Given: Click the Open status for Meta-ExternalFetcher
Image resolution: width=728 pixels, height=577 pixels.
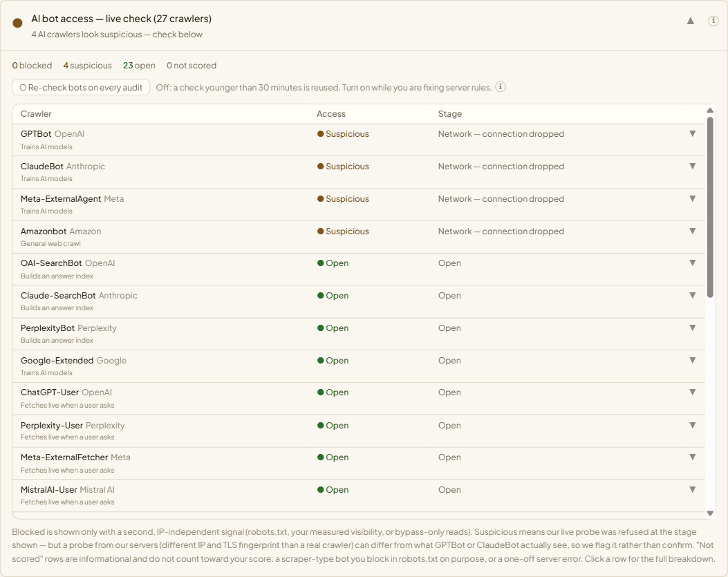Looking at the screenshot, I should [333, 457].
